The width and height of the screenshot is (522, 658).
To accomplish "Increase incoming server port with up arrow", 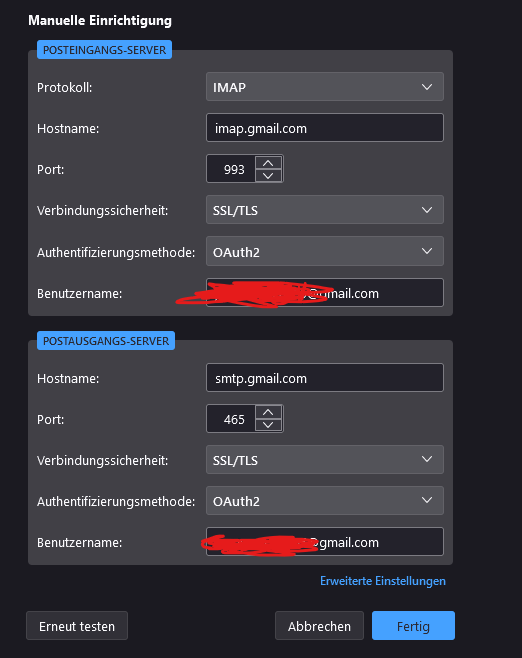I will (x=269, y=162).
